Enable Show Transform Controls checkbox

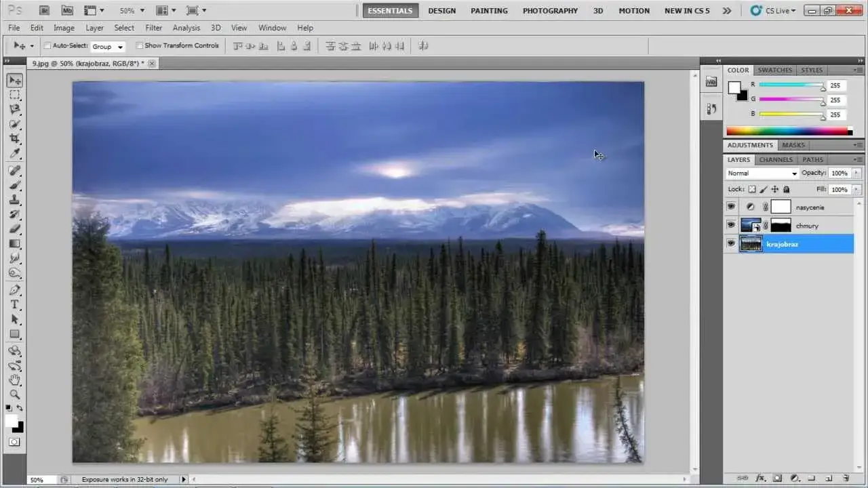(x=140, y=46)
